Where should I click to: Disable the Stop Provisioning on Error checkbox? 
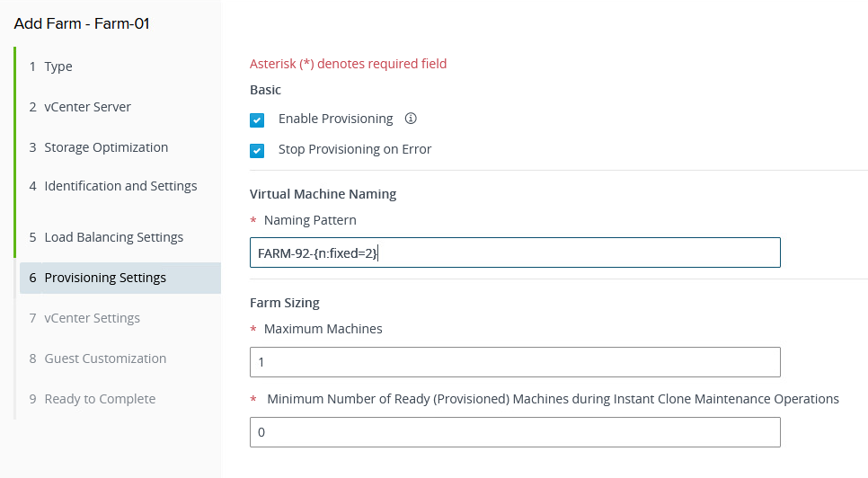(258, 150)
